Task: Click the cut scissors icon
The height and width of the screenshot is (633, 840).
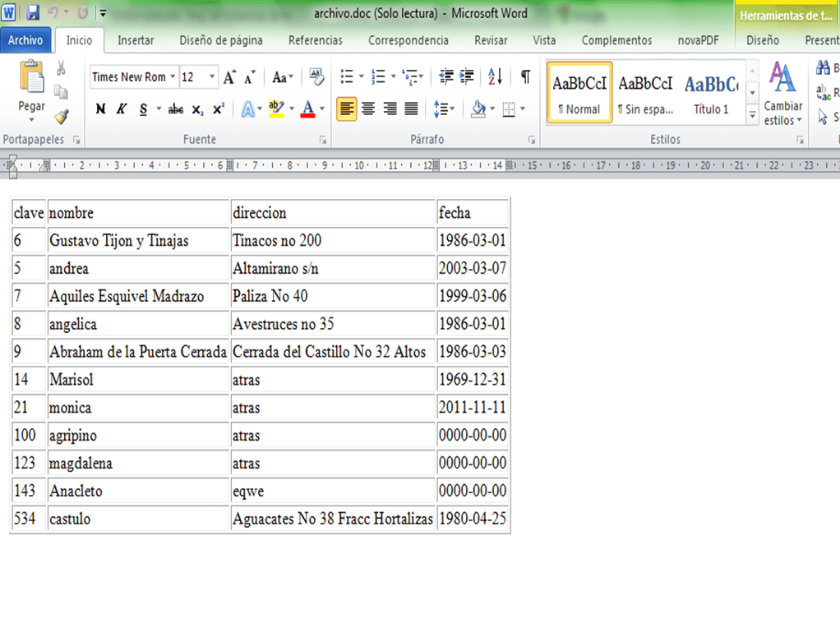Action: coord(62,68)
